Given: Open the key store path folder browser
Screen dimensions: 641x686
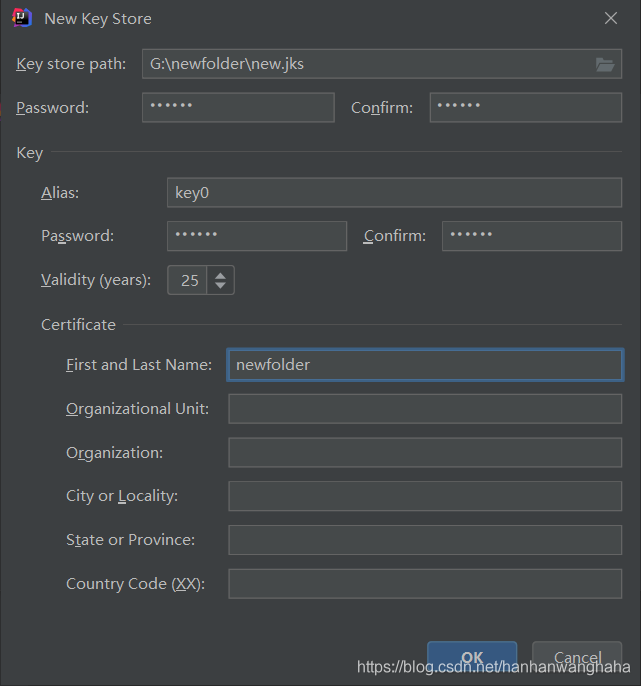Looking at the screenshot, I should point(604,64).
